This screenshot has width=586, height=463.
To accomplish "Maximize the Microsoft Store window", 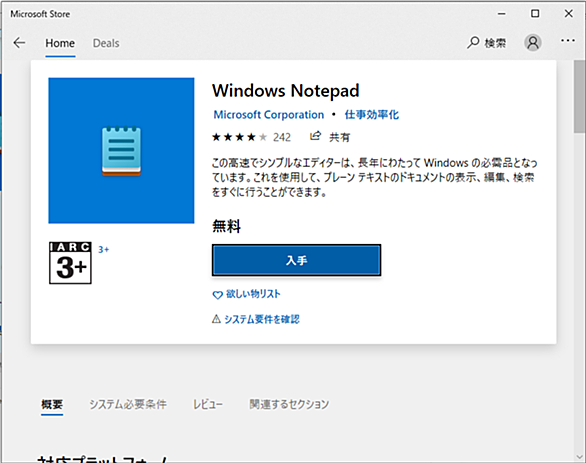I will click(535, 14).
